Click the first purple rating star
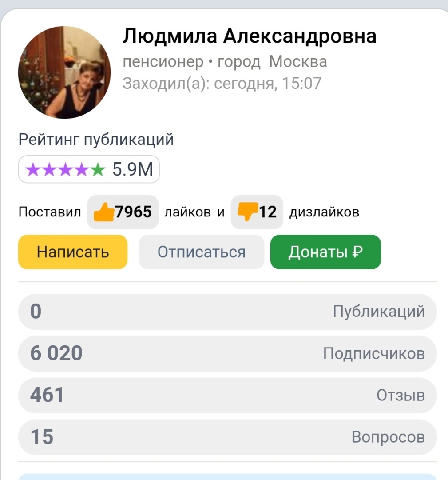448x480 pixels. point(33,169)
